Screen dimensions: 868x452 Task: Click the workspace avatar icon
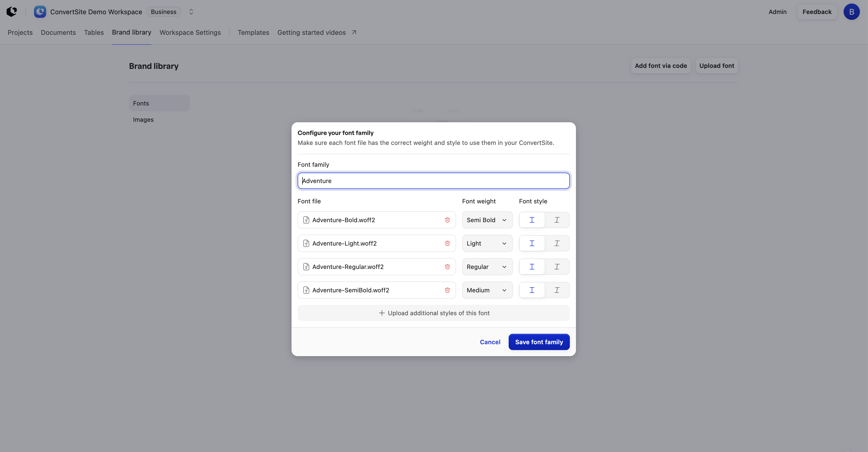point(40,12)
